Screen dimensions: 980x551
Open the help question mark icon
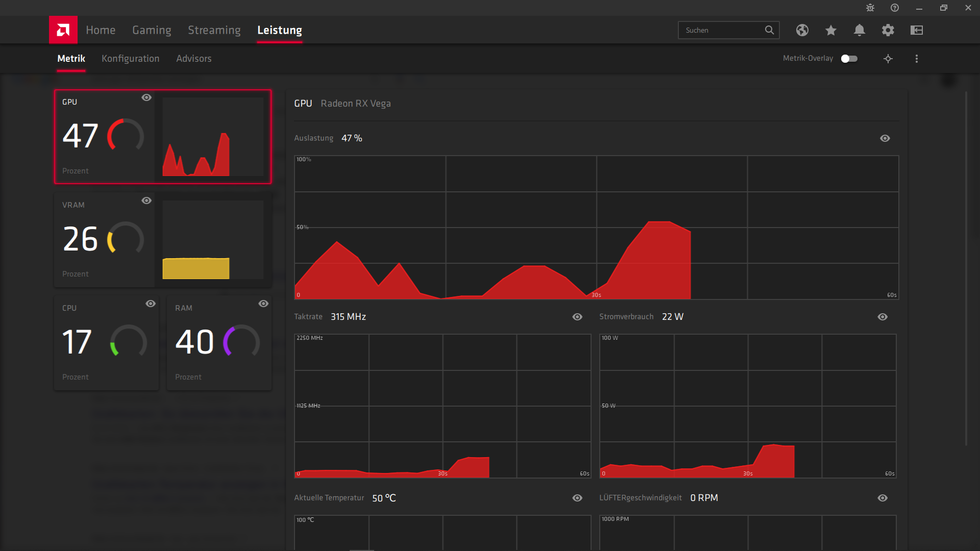(895, 8)
